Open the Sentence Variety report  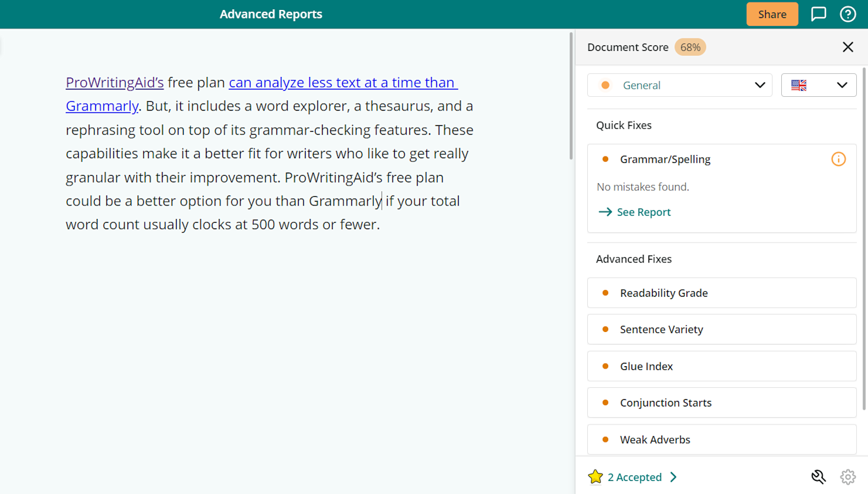click(x=722, y=330)
